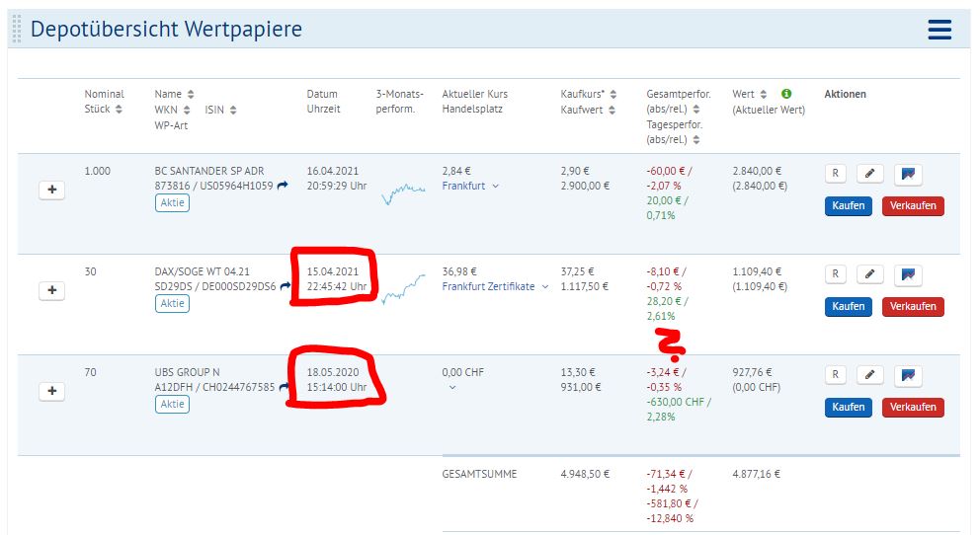Screen dimensions: 980x535
Task: Open the hamburger menu in the header
Action: click(939, 30)
